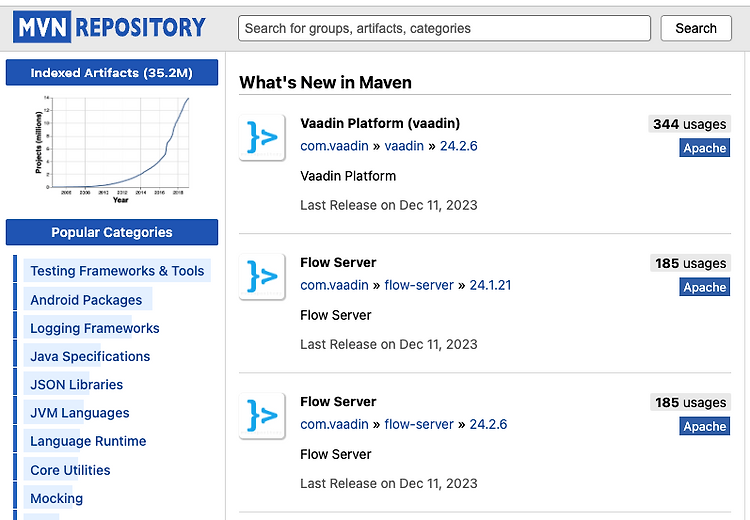Open the Logging Frameworks category
This screenshot has height=520, width=750.
click(x=95, y=328)
